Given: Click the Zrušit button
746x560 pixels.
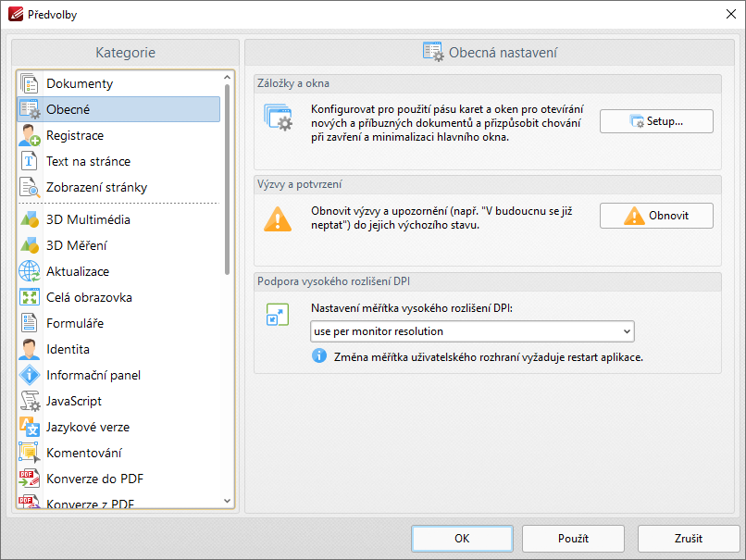Looking at the screenshot, I should (x=689, y=539).
